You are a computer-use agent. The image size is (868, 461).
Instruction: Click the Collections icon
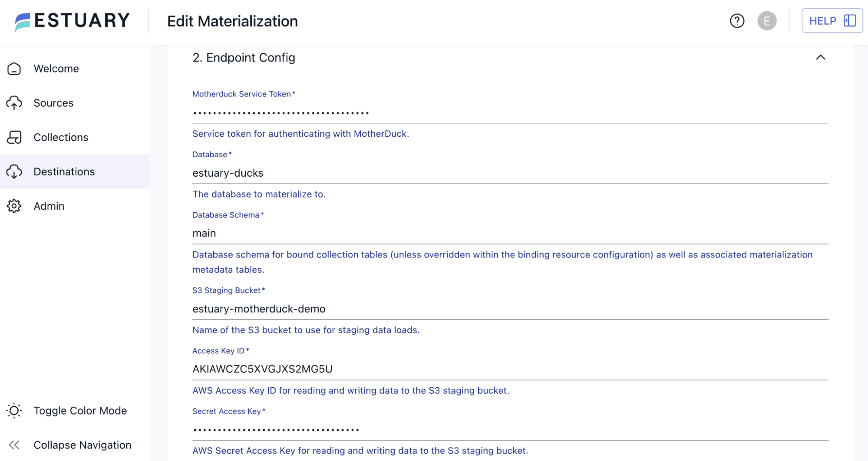tap(14, 137)
